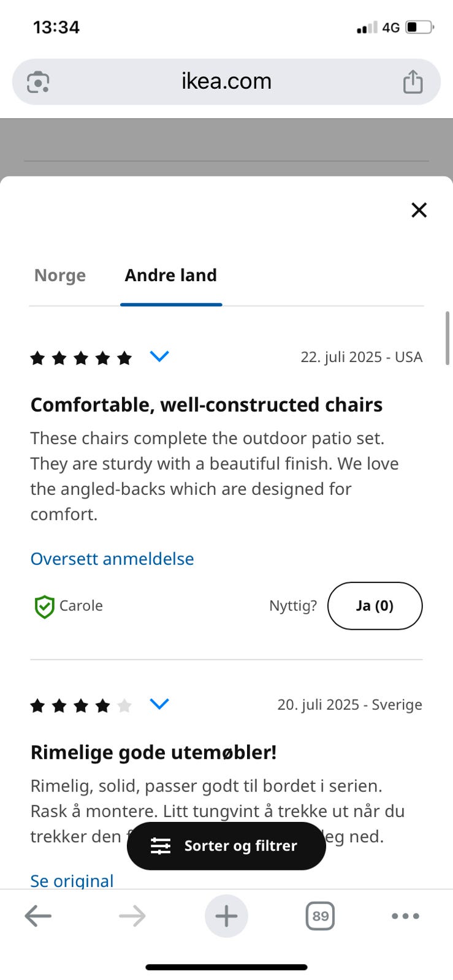Viewport: 453px width, 980px height.
Task: Open a new tab with the plus icon
Action: pos(226,916)
